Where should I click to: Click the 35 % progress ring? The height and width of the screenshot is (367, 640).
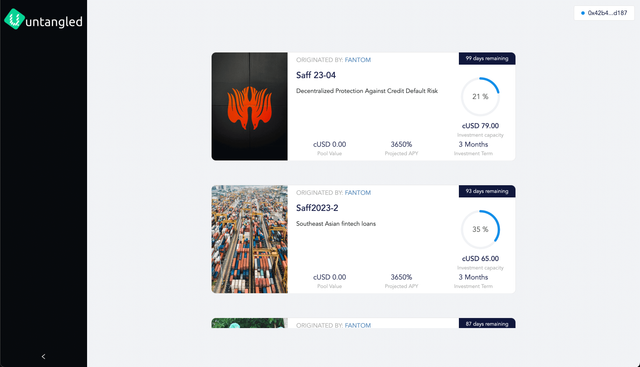(480, 229)
